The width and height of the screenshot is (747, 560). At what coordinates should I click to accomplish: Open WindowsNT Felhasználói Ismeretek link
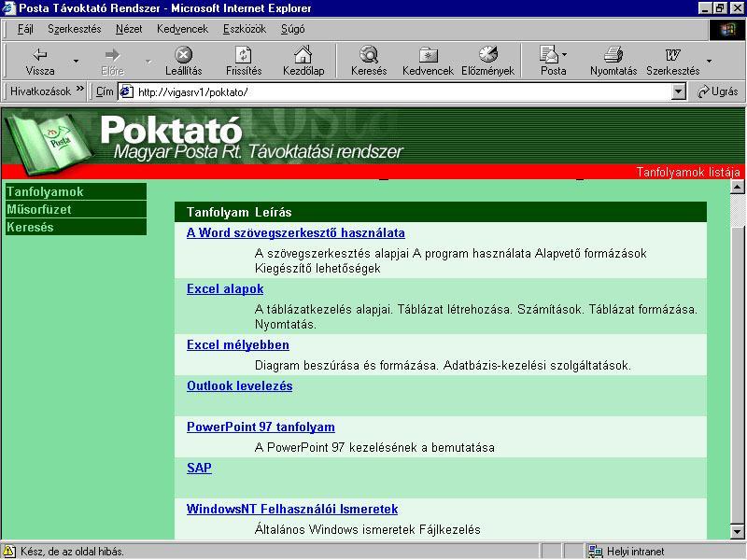(292, 509)
